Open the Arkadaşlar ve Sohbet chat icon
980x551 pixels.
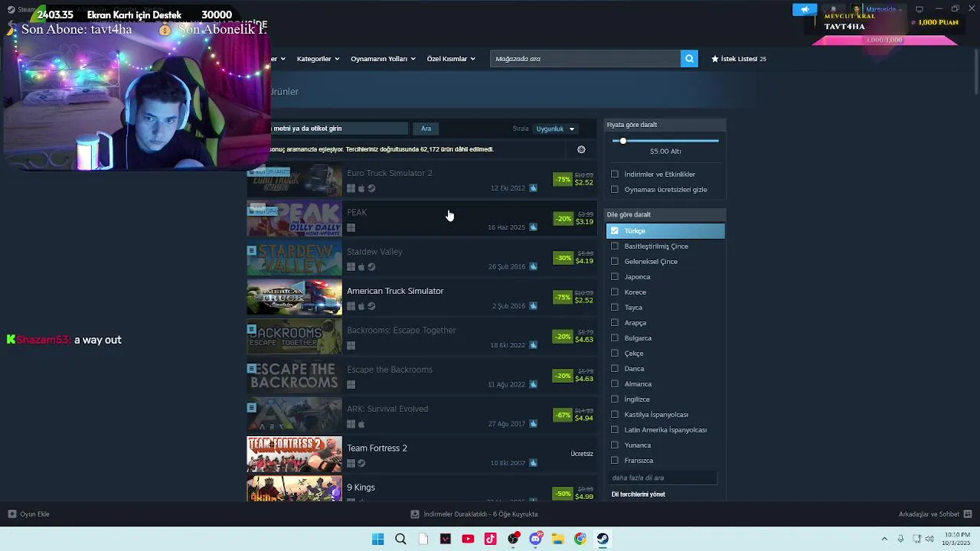tap(968, 514)
